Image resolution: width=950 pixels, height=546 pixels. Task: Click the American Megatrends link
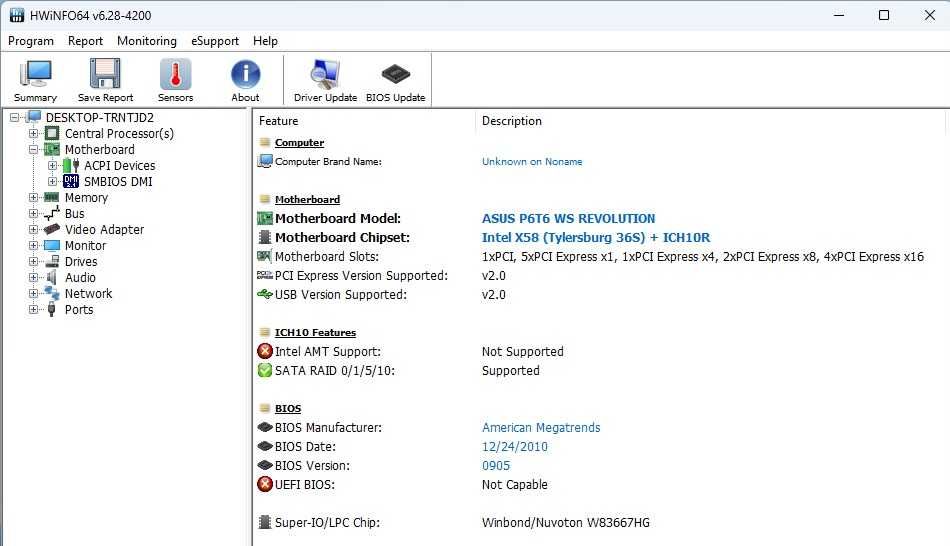point(541,427)
